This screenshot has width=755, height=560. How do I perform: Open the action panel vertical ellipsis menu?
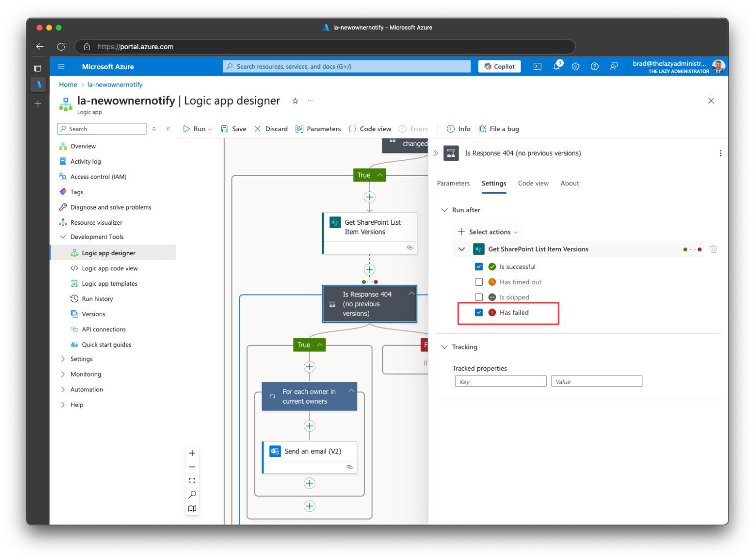(x=720, y=153)
